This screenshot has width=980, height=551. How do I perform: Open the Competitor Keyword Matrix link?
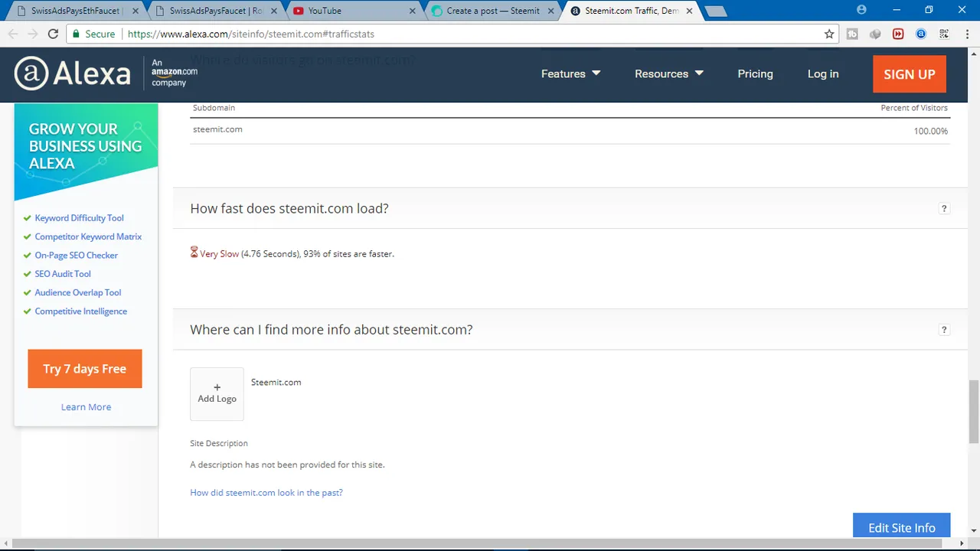tap(88, 236)
